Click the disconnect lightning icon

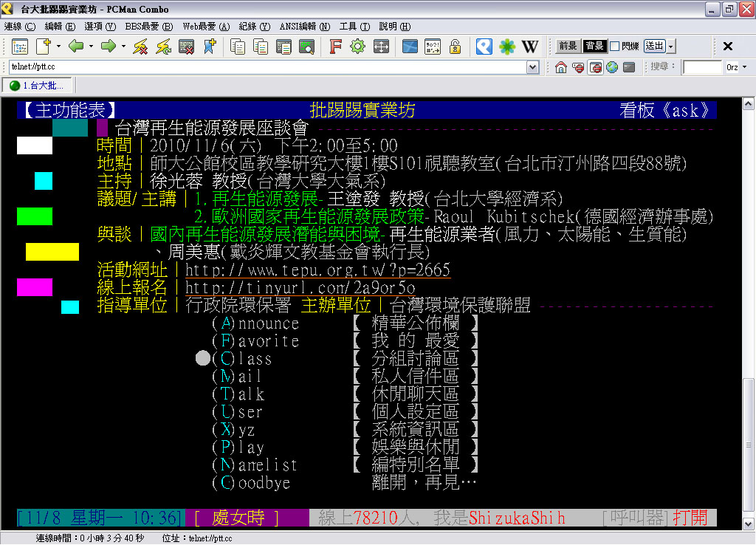pos(140,47)
